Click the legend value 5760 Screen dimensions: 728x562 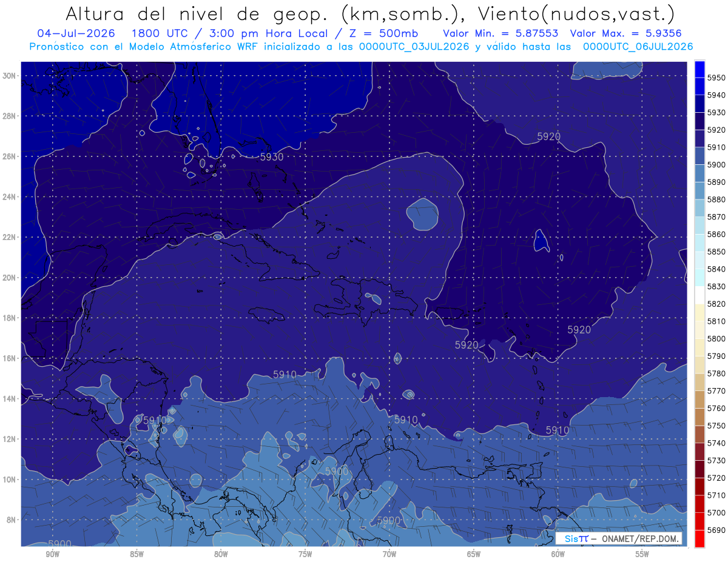[x=716, y=409]
